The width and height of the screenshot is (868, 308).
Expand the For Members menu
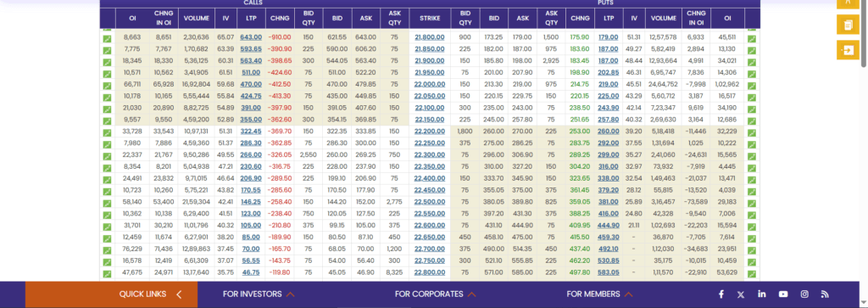click(x=599, y=294)
